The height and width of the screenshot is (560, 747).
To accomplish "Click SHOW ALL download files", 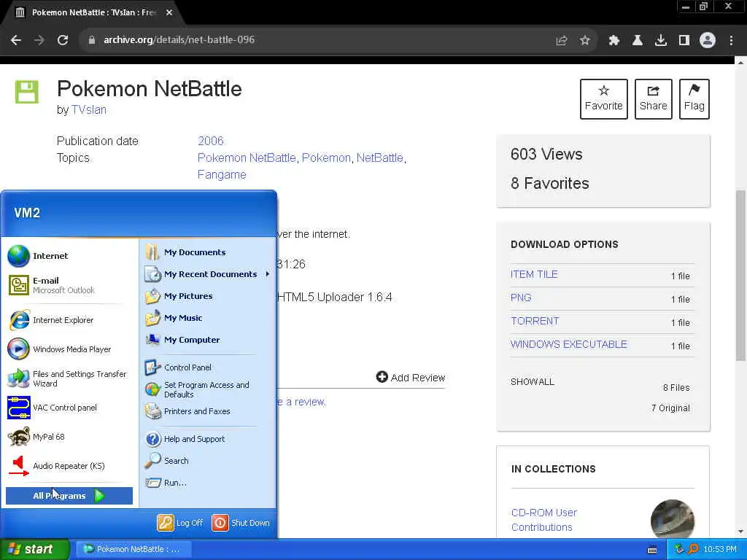I will coord(533,382).
